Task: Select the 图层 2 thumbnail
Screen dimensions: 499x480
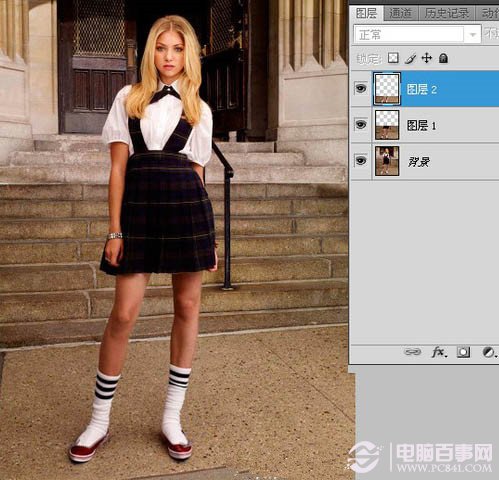Action: [387, 89]
